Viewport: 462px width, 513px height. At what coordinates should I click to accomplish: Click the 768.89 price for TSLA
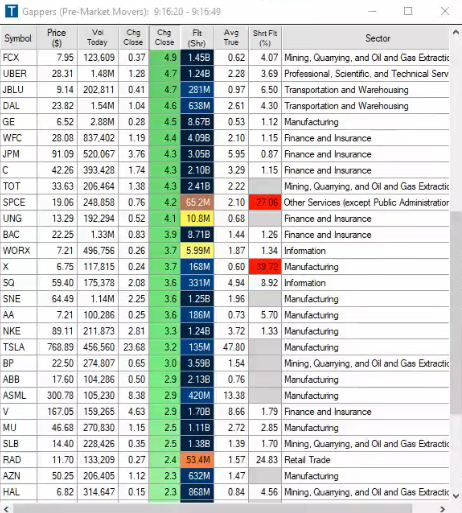57,347
